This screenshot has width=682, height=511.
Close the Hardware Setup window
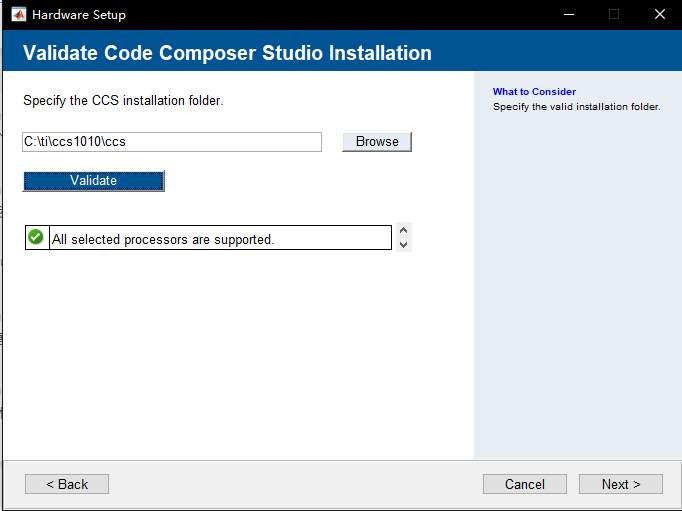pyautogui.click(x=660, y=14)
